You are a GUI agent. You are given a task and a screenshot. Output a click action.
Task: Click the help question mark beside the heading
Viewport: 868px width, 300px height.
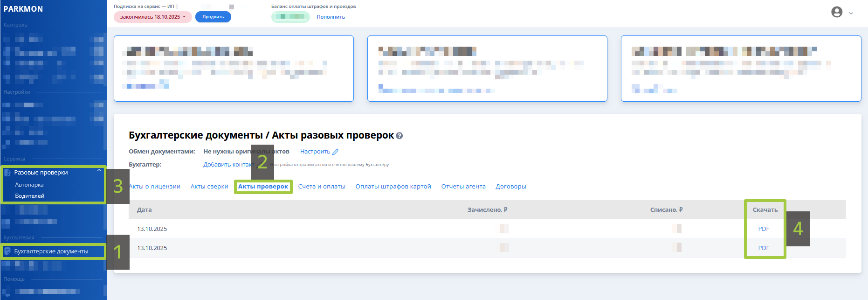(x=399, y=136)
